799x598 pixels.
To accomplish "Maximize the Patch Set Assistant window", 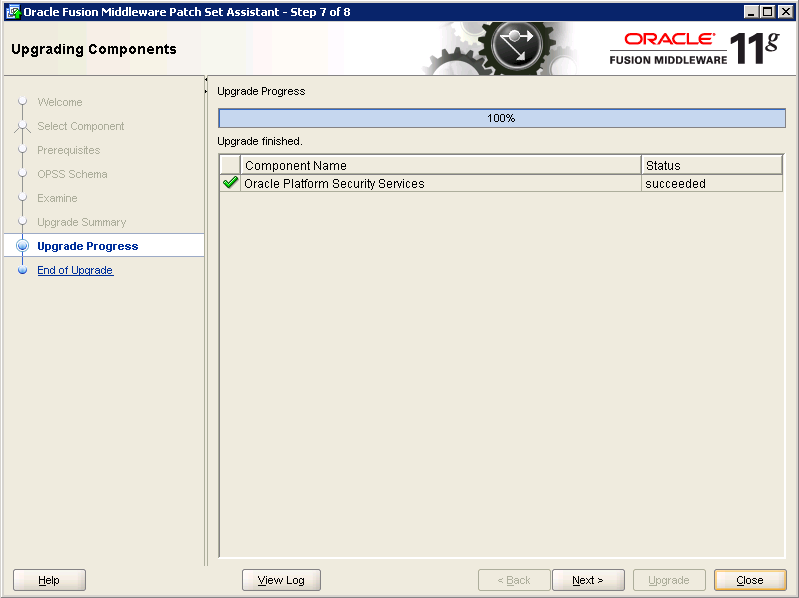I will tap(767, 12).
